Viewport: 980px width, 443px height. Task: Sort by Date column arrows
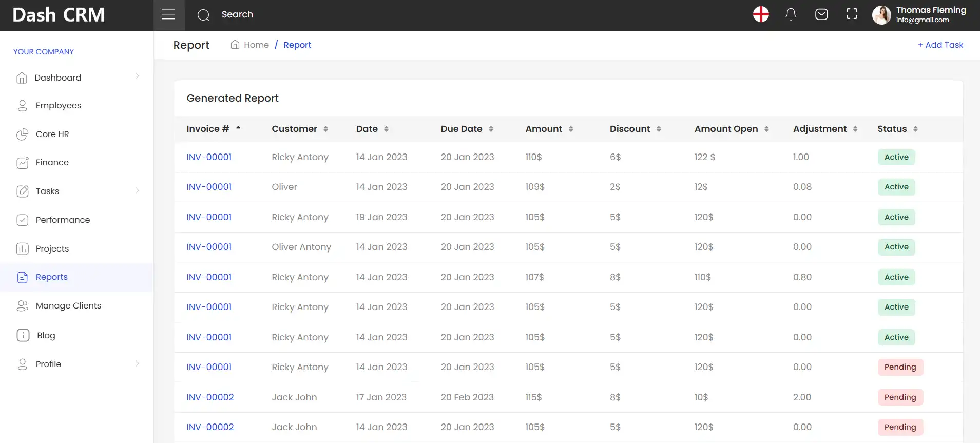pos(386,129)
